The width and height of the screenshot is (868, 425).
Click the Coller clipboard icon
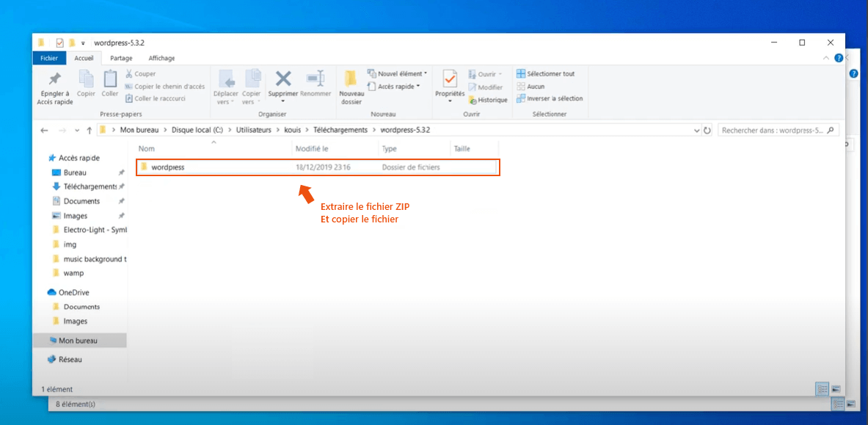110,79
